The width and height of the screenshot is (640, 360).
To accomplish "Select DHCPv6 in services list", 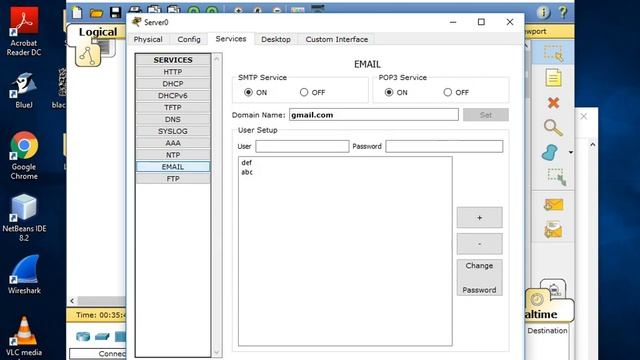I will tap(173, 96).
